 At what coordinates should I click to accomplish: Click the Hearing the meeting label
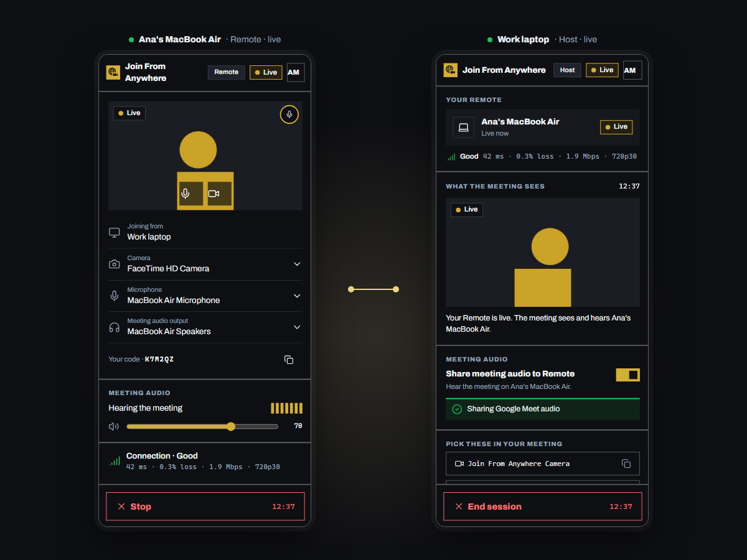pos(146,408)
